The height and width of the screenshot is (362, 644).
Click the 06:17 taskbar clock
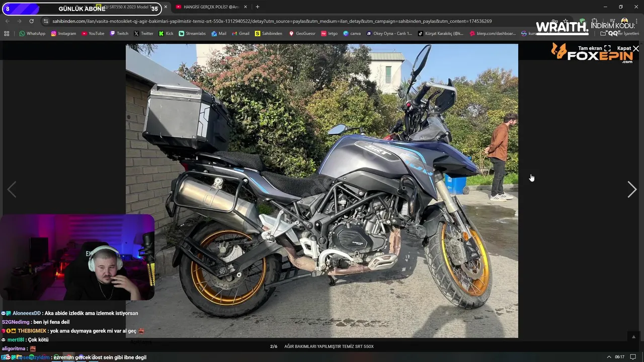pyautogui.click(x=619, y=357)
